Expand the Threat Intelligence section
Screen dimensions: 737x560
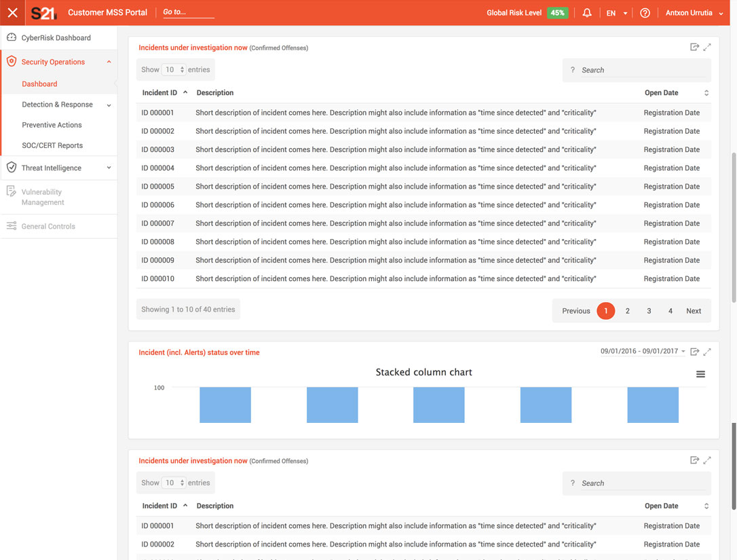point(109,168)
